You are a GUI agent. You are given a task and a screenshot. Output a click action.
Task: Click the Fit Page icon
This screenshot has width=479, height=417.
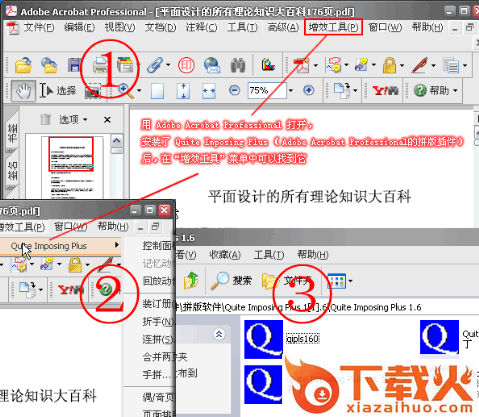pos(183,91)
